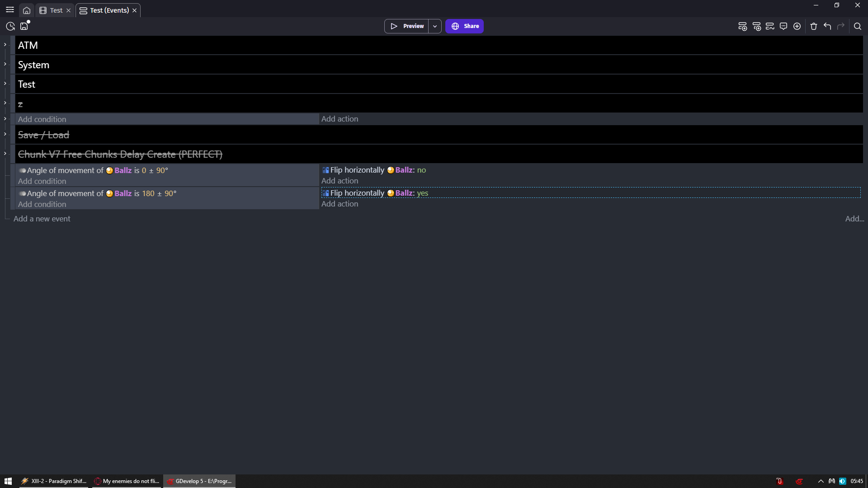The image size is (868, 488).
Task: Click the 'Add a new event' link
Action: (x=42, y=219)
